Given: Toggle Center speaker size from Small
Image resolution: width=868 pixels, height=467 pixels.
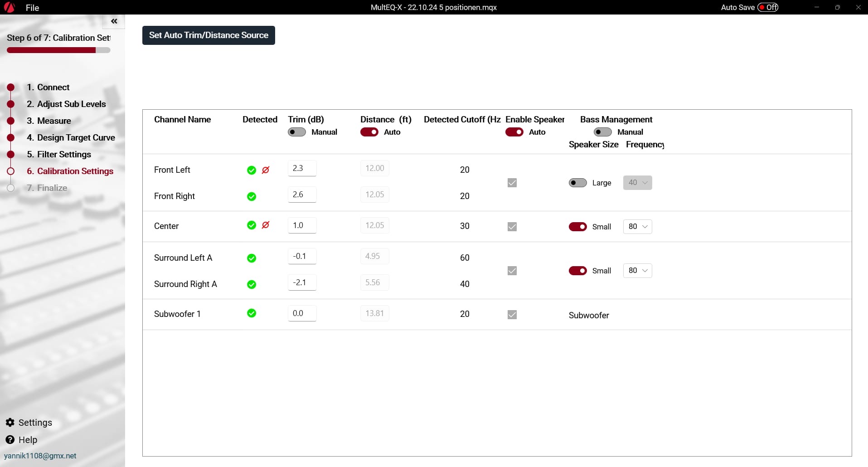Looking at the screenshot, I should click(x=578, y=227).
